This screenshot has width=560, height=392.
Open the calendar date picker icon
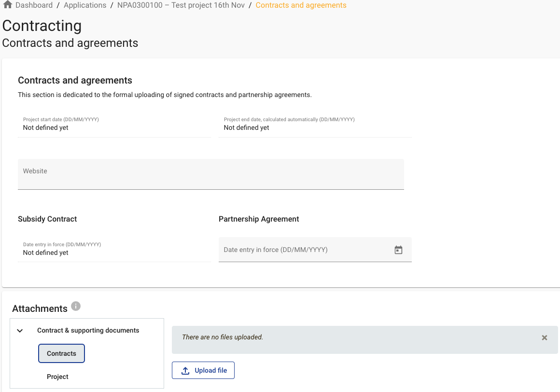click(398, 250)
